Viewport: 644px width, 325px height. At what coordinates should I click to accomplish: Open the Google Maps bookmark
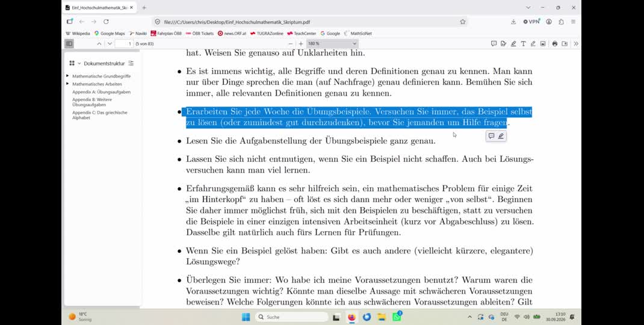click(110, 33)
